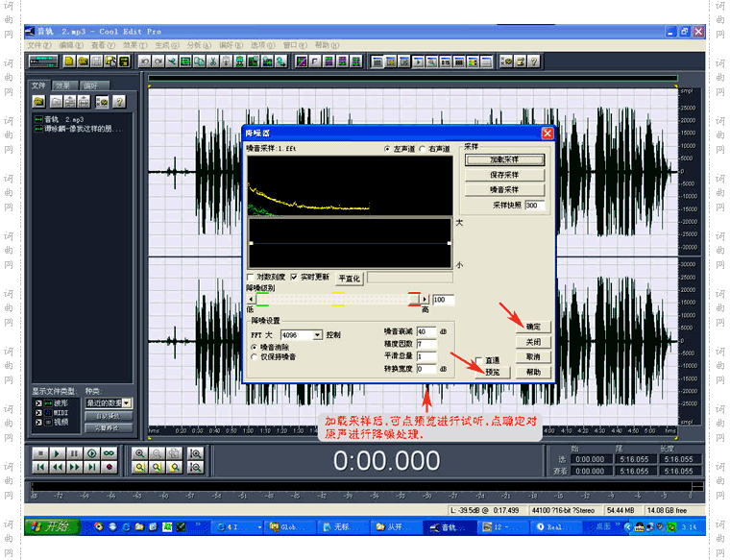Select the left channel (左声道) radio button
730x560 pixels.
point(387,149)
